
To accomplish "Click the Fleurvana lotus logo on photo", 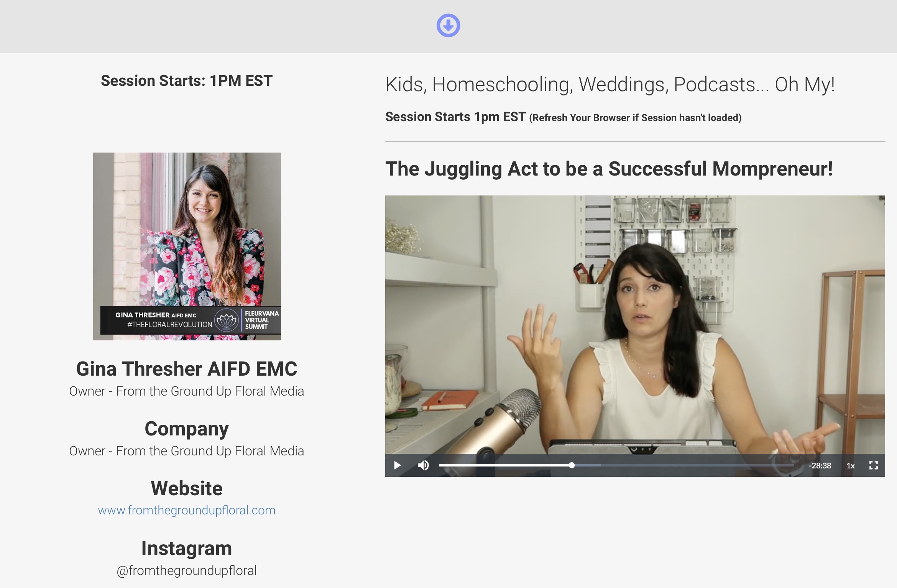I will coord(227,320).
